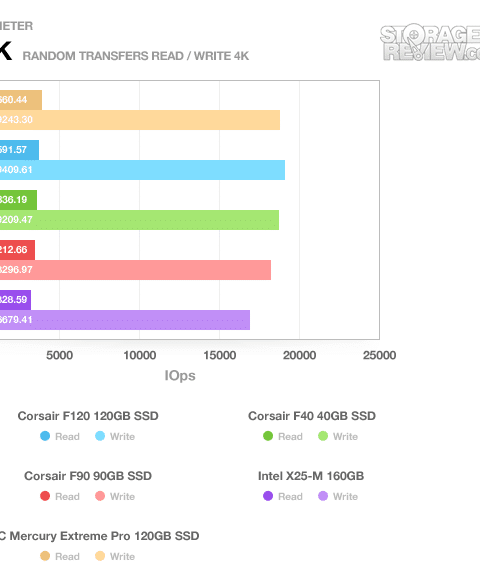Click the Corsair F120 Read blue legend dot
The image size is (480, 580).
(45, 436)
